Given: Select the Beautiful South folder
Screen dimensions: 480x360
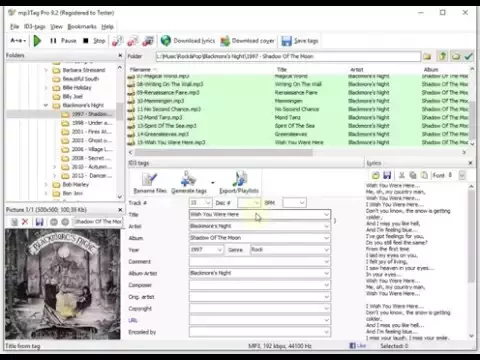Looking at the screenshot, I should pos(81,79).
